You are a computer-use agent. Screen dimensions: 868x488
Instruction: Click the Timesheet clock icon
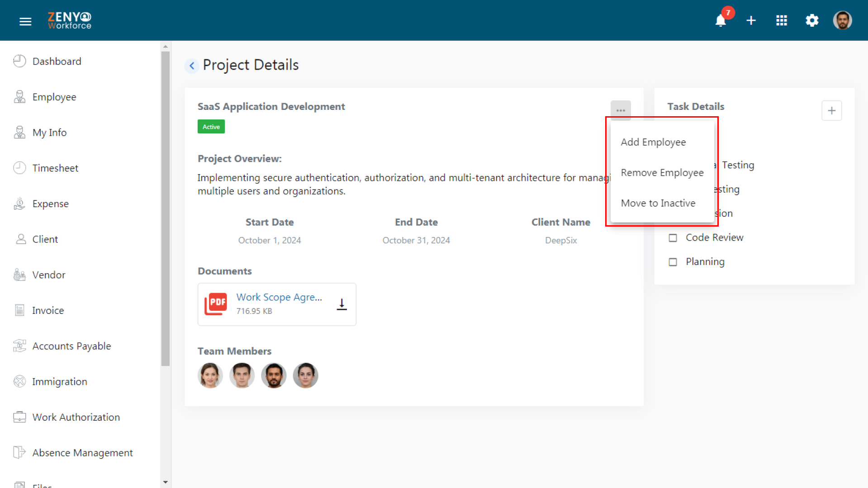(x=19, y=168)
